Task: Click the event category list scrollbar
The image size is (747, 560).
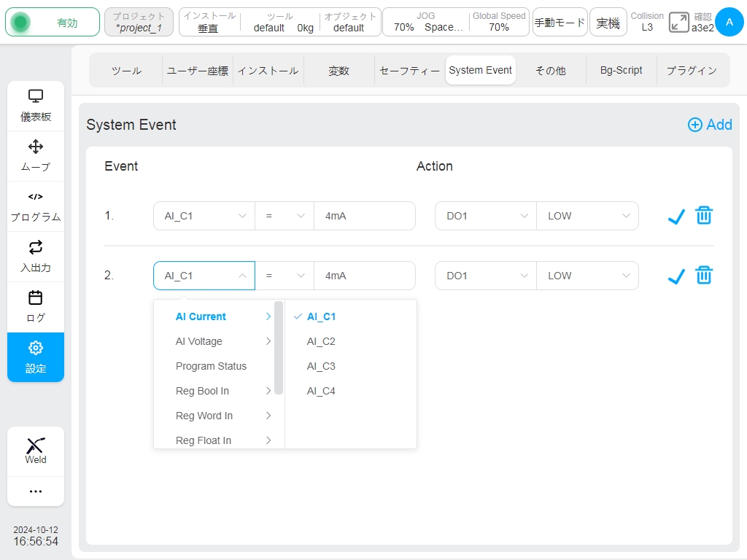Action: click(x=279, y=348)
